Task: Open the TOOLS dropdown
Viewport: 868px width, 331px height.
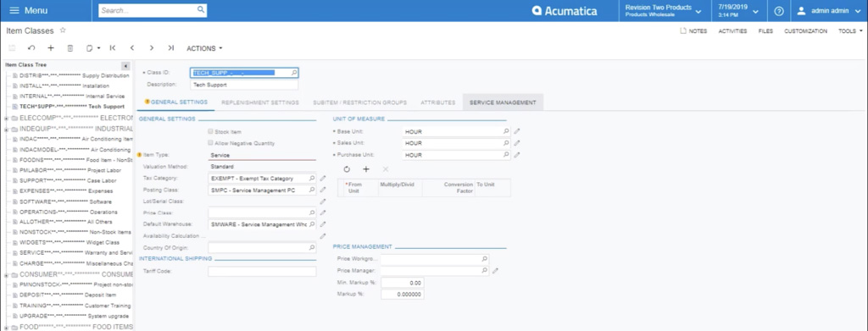Action: (849, 31)
